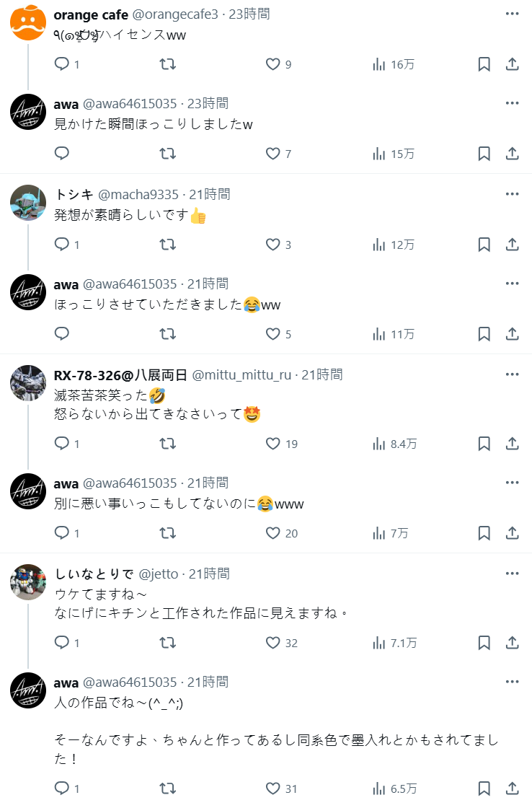This screenshot has height=808, width=532.
Task: Visit the @mittu_mittu_ru profile handle
Action: [241, 374]
